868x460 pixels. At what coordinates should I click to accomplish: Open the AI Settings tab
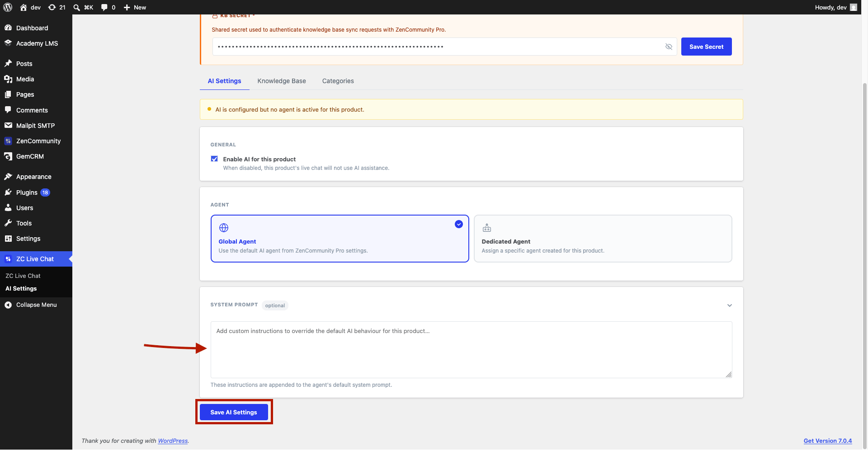pos(224,81)
